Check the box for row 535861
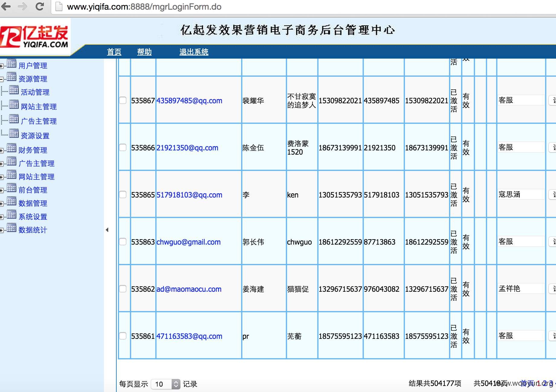 123,336
